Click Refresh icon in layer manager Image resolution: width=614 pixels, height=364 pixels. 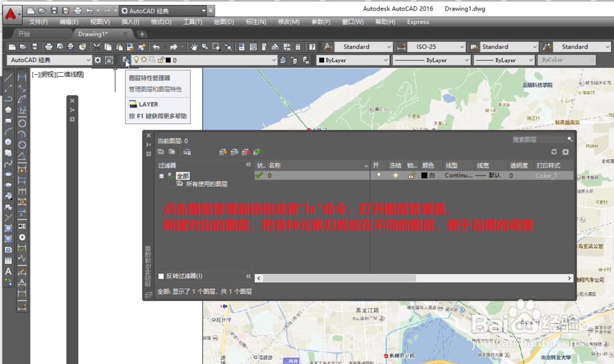click(554, 152)
